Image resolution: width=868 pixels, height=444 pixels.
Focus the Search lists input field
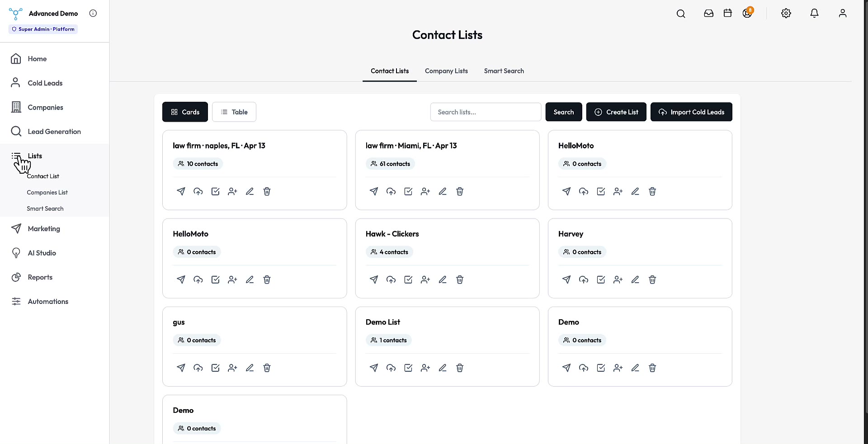[486, 112]
